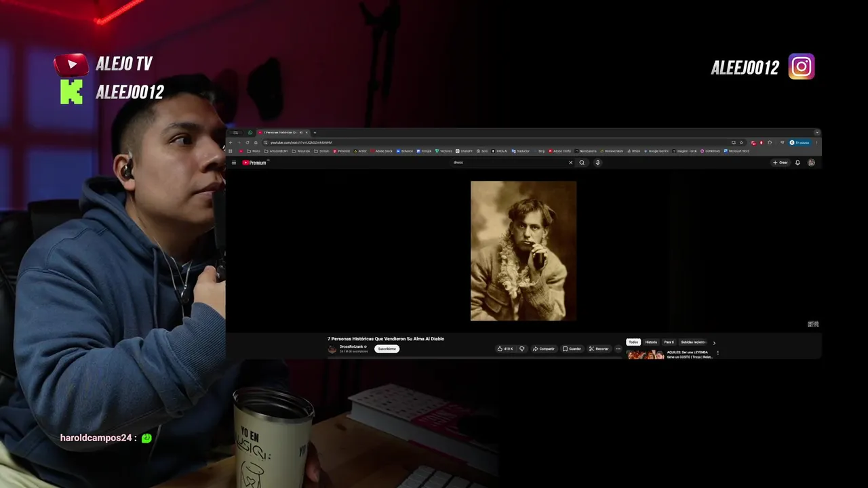Viewport: 868px width, 488px height.
Task: Open the YouTube account avatar menu
Action: (x=811, y=163)
